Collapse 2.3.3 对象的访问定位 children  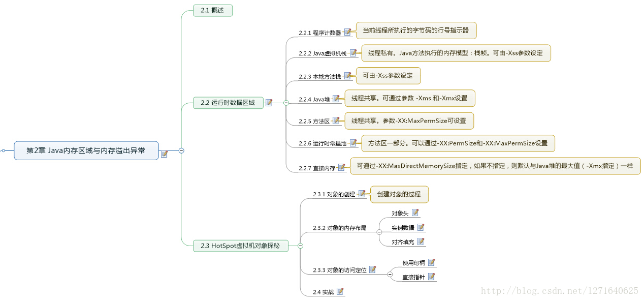click(x=390, y=274)
